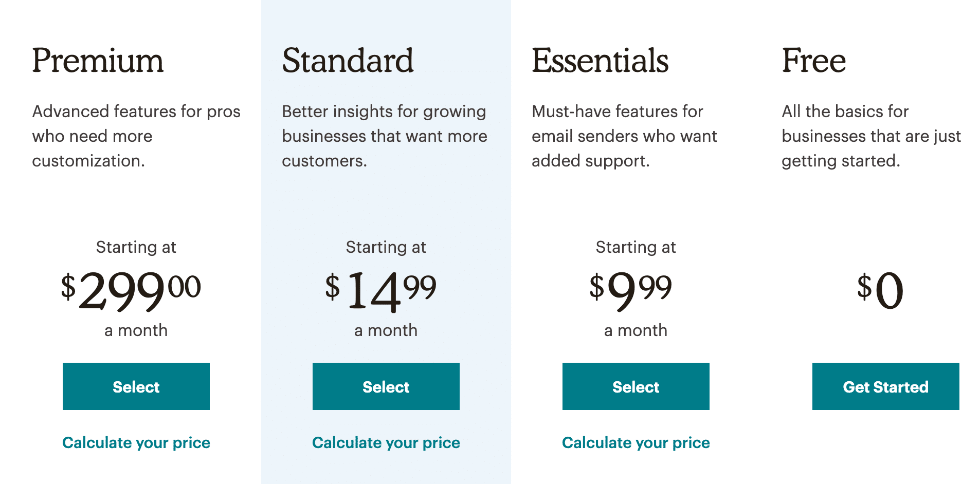Click the Get Started button for Free plan
This screenshot has height=484, width=980.
(x=885, y=386)
